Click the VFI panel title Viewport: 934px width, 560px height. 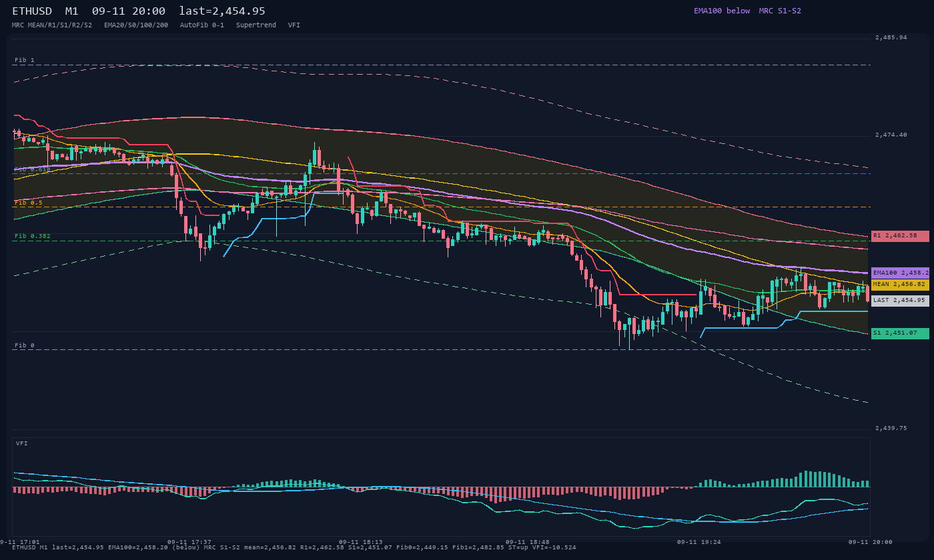[x=22, y=443]
